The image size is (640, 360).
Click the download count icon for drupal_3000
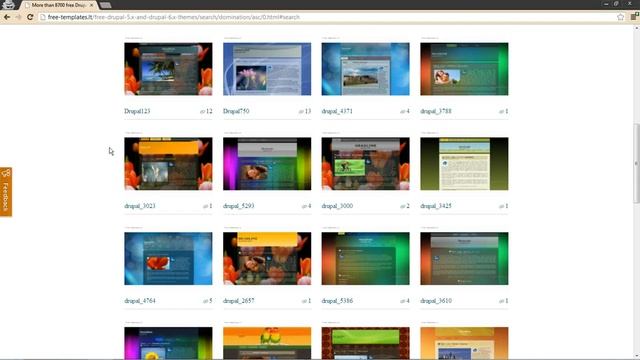[x=402, y=206]
